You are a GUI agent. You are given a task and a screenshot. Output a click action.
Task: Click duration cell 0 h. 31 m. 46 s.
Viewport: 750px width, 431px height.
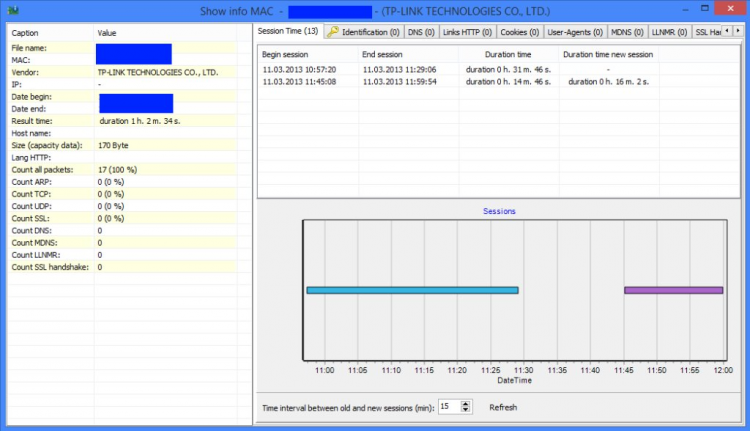tap(508, 69)
